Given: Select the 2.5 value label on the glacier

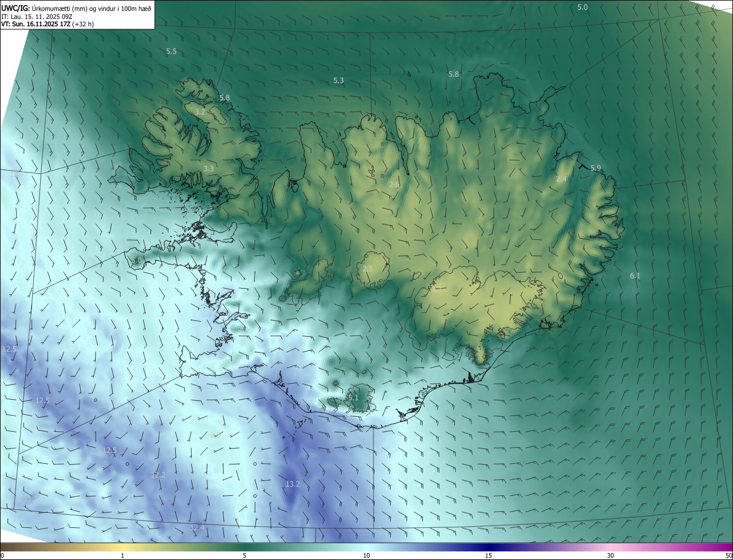Looking at the screenshot, I should click(368, 269).
